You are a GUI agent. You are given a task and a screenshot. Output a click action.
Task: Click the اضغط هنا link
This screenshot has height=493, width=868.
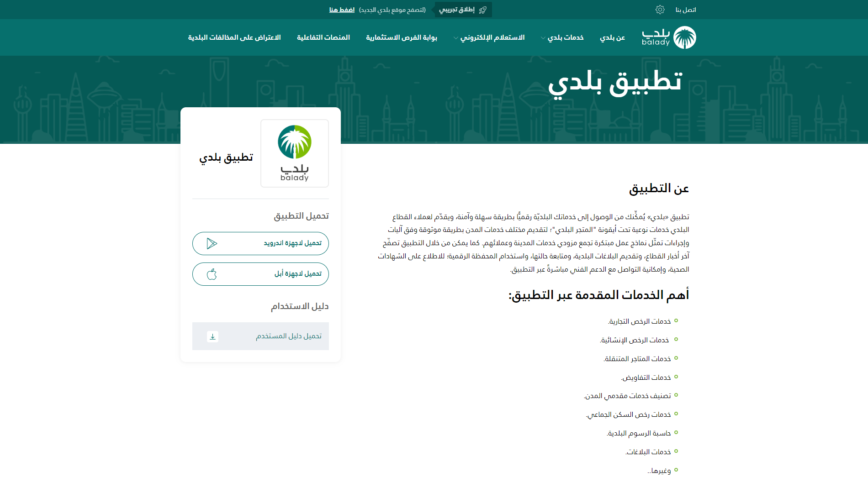(x=342, y=10)
